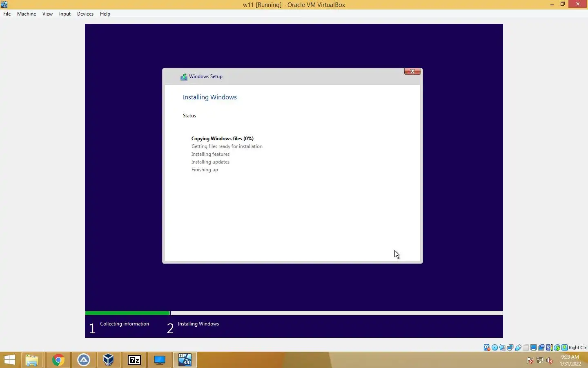Click Copying Windows files (0%) line
The width and height of the screenshot is (588, 368).
(223, 139)
